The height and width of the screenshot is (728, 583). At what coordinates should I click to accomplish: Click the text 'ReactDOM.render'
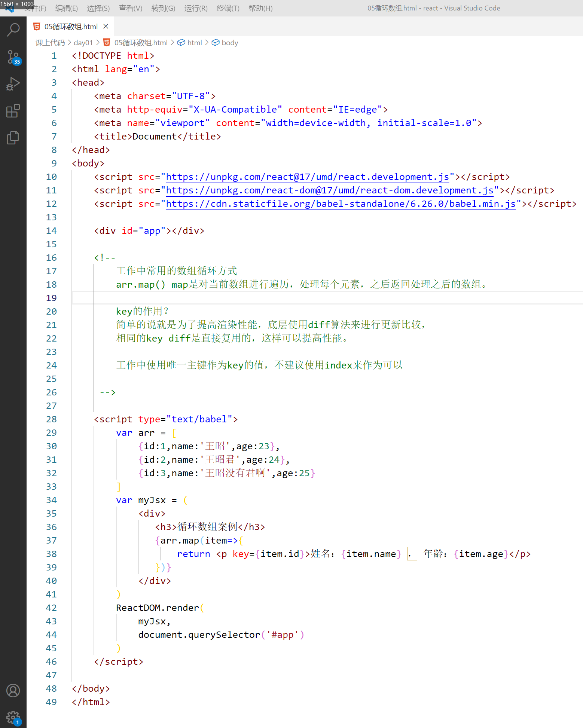[158, 608]
